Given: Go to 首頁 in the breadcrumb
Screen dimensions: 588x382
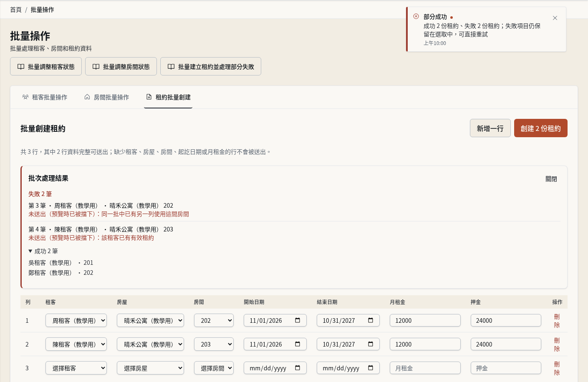Looking at the screenshot, I should coord(16,10).
